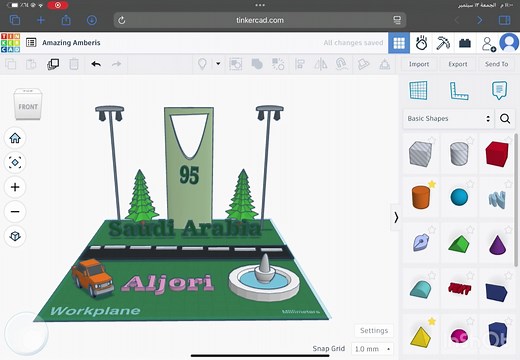Pick the blue Sphere shape
The height and width of the screenshot is (360, 520).
coord(459,197)
